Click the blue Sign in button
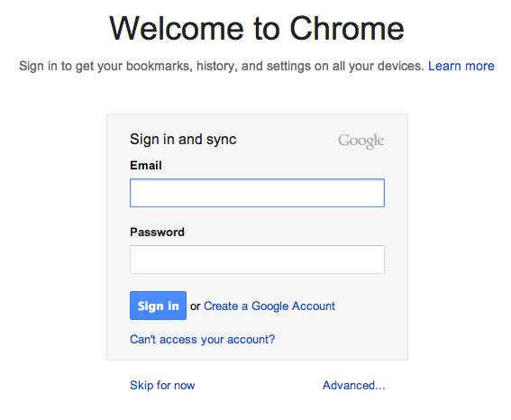Viewport: 511px width, 420px height. 158,306
